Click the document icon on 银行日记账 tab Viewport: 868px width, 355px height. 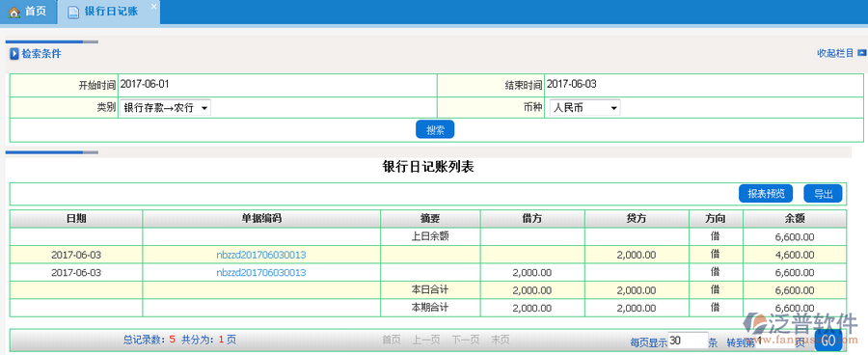72,13
